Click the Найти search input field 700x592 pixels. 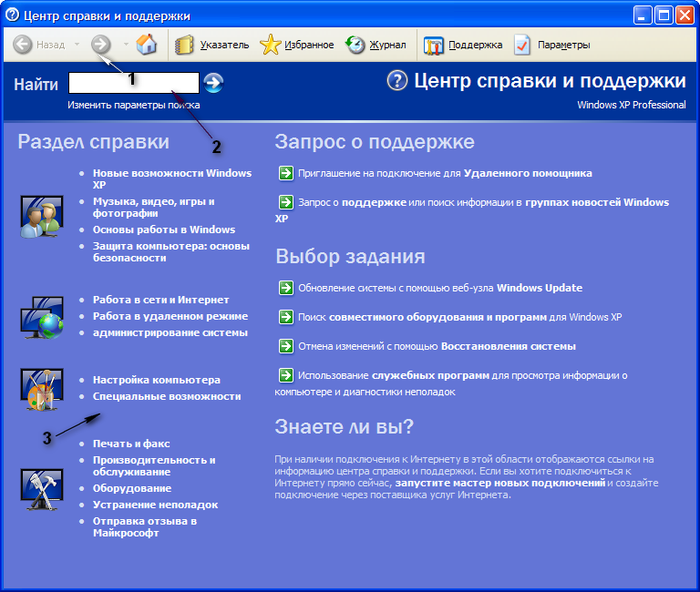(134, 83)
